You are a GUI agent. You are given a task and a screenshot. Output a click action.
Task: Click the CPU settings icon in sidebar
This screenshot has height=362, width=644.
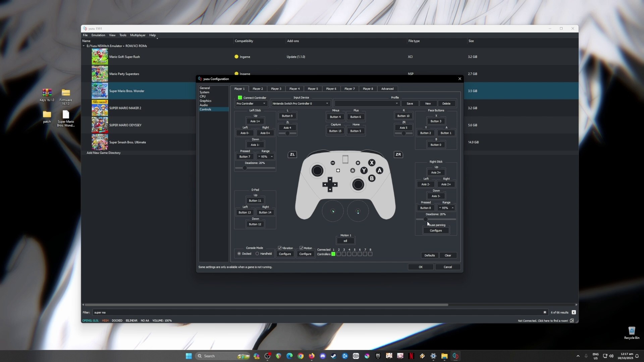pos(203,96)
